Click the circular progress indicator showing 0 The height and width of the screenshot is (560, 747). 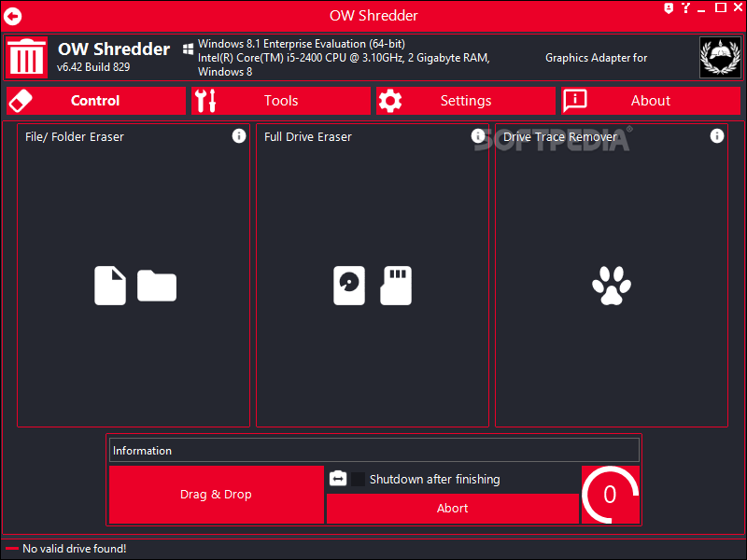click(x=611, y=495)
